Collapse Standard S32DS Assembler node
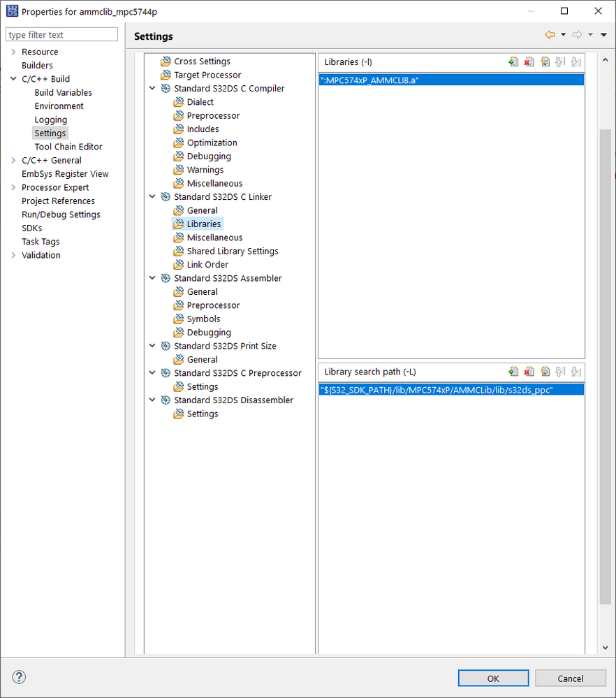Viewport: 616px width, 698px height. click(x=152, y=278)
